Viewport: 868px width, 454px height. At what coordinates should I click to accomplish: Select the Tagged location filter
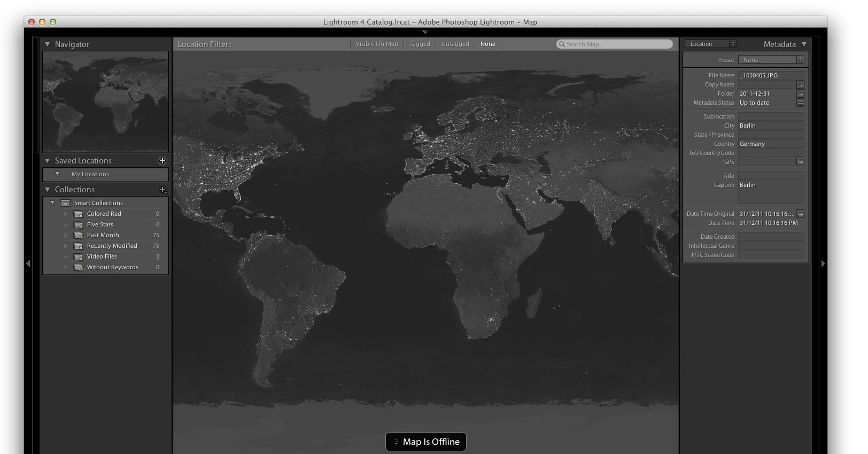click(420, 44)
